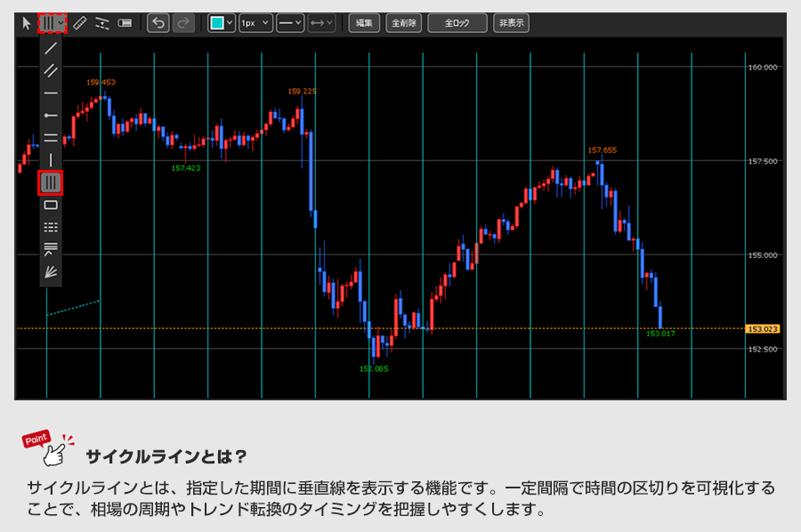This screenshot has height=532, width=801.
Task: Select the arrow cursor tool
Action: tap(27, 23)
